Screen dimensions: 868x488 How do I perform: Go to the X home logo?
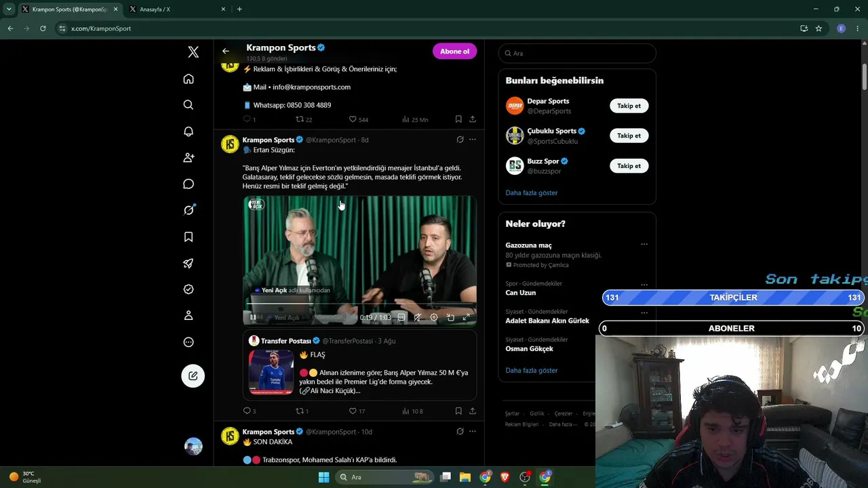pyautogui.click(x=193, y=52)
